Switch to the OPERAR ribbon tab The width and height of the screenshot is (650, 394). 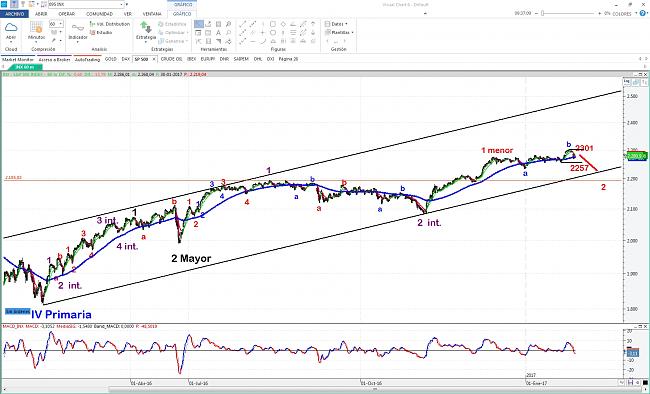[67, 14]
